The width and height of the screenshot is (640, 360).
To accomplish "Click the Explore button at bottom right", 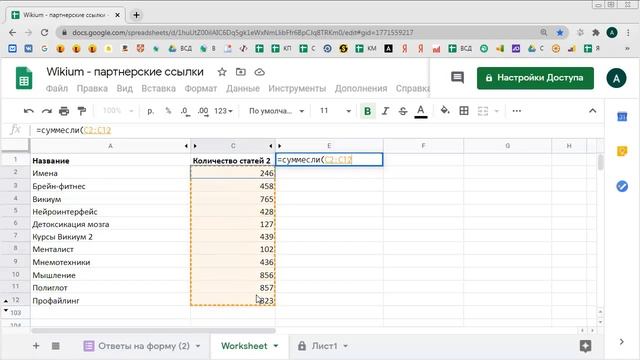I will 585,346.
